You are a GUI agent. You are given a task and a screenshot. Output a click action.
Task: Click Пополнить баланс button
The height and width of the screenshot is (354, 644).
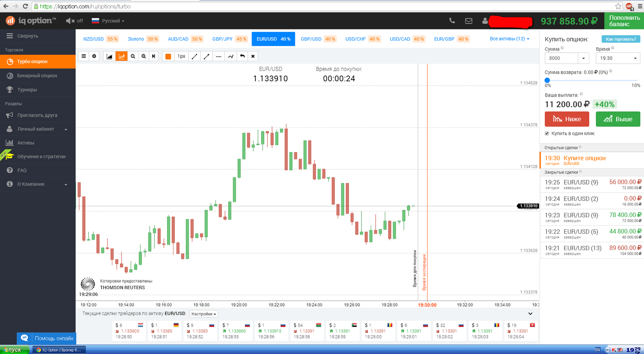[x=624, y=21]
